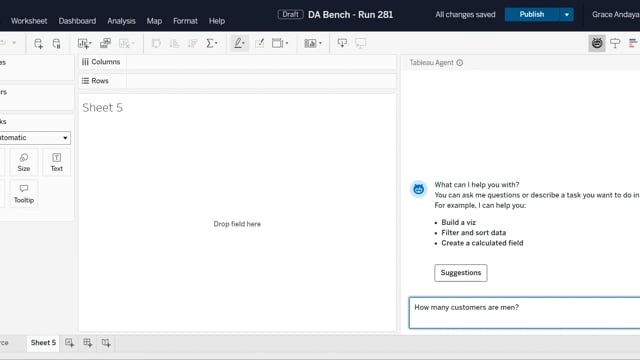Click the Text mark card

coord(57,162)
